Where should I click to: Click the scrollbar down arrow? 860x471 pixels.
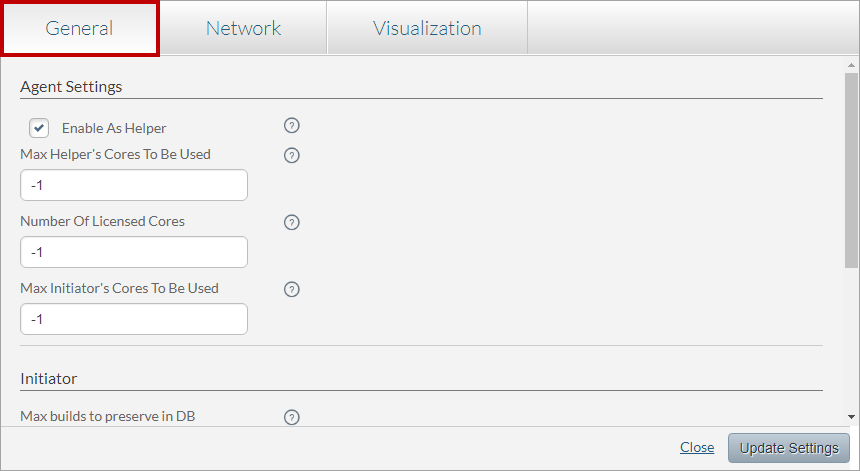(x=851, y=416)
